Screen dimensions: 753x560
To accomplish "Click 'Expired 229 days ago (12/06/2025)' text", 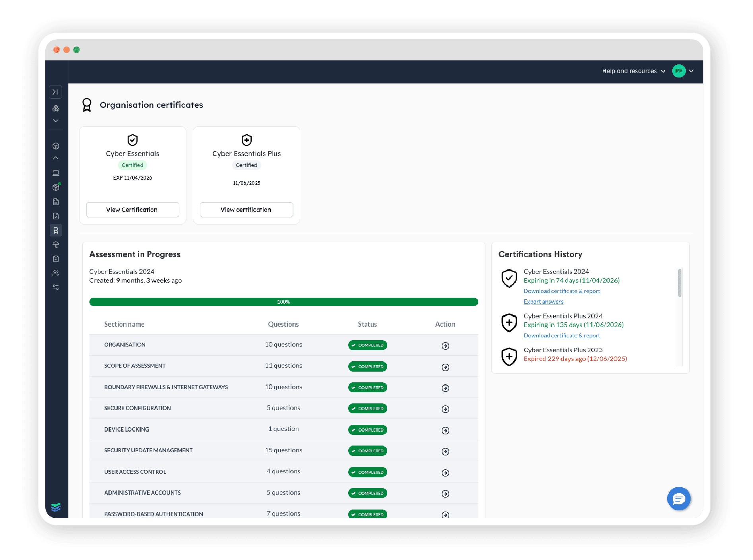I will click(x=575, y=359).
